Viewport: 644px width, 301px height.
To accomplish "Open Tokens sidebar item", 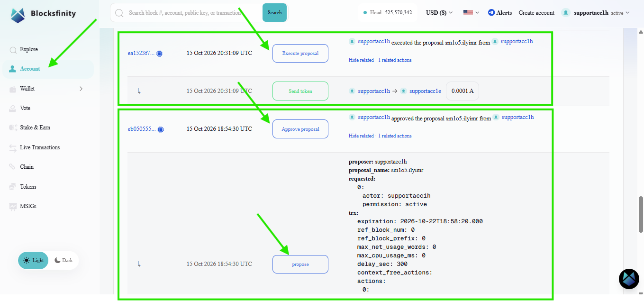I will (28, 187).
